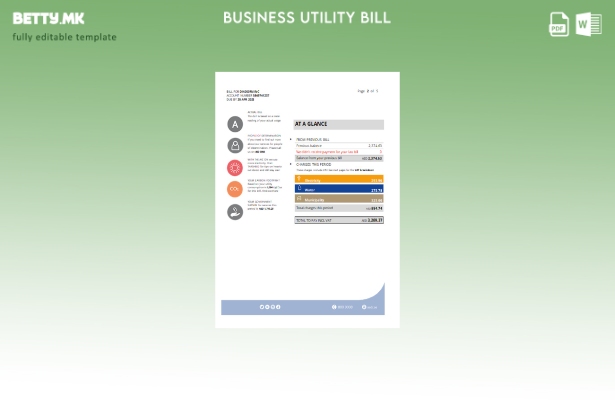Click the TOTAL TO PAY row
Image resolution: width=615 pixels, height=400 pixels.
(x=339, y=220)
